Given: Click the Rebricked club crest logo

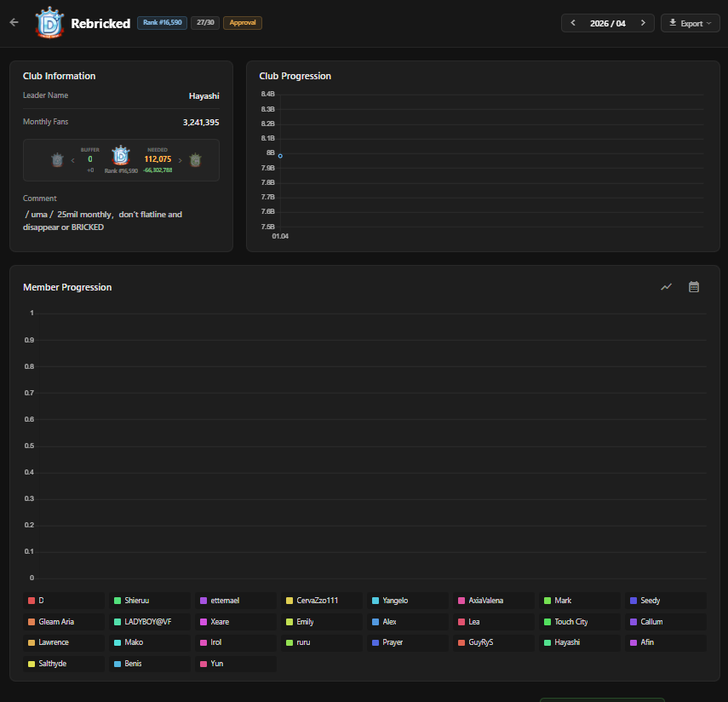Looking at the screenshot, I should tap(49, 23).
